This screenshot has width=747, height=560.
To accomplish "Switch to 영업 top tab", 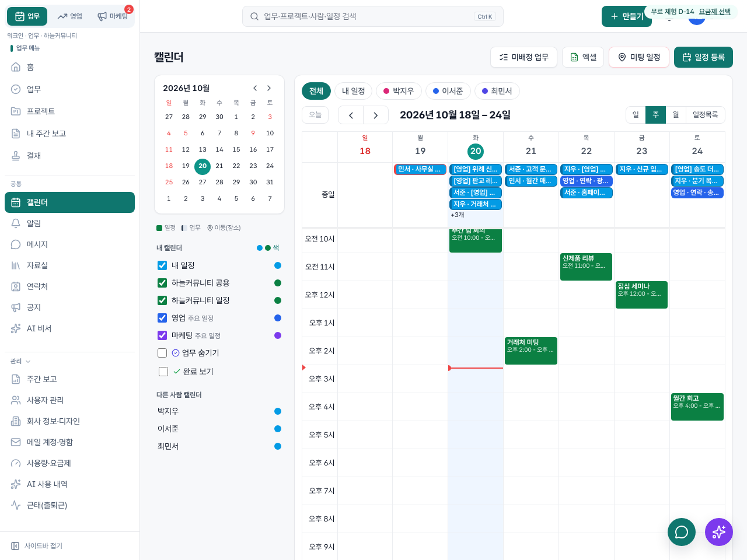I will pyautogui.click(x=69, y=16).
